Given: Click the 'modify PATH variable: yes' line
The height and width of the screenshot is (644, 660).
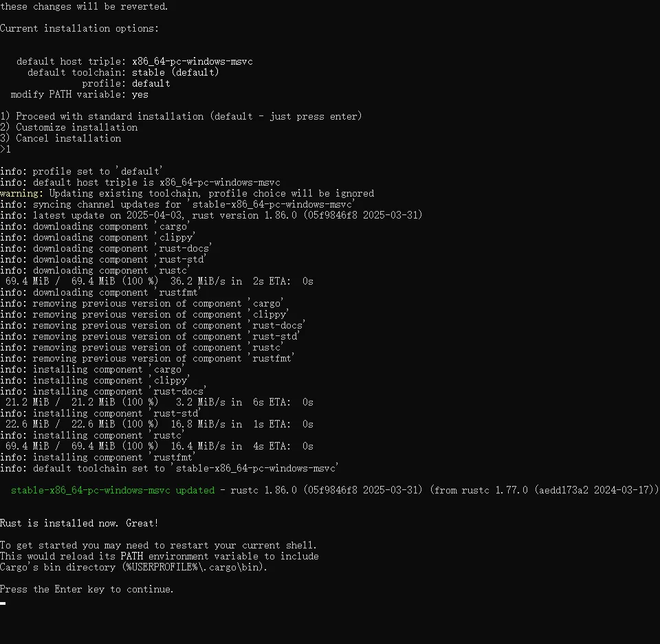Looking at the screenshot, I should tap(80, 94).
